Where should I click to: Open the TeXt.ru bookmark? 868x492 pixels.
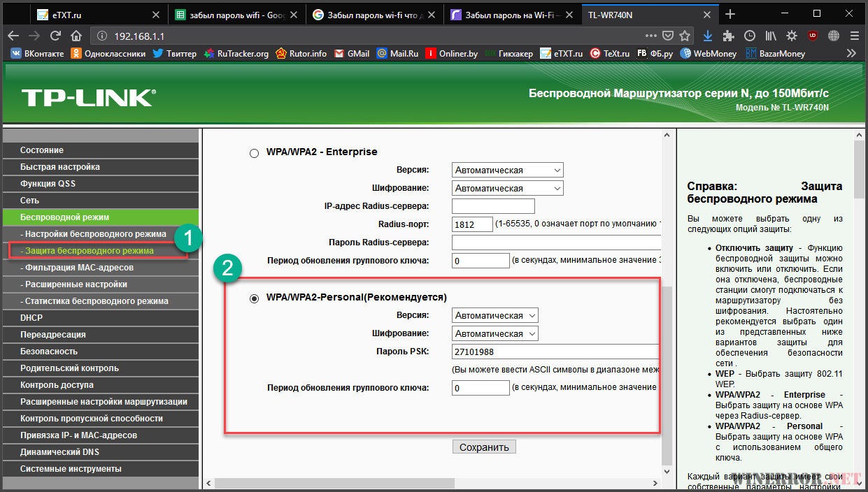[610, 53]
